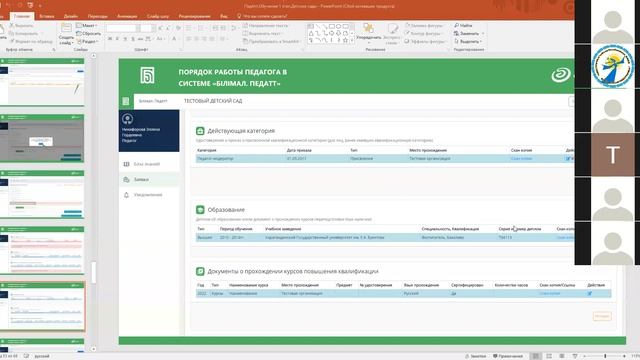Click 'Образование' heading on slide
Image resolution: width=640 pixels, height=360 pixels.
[226, 210]
